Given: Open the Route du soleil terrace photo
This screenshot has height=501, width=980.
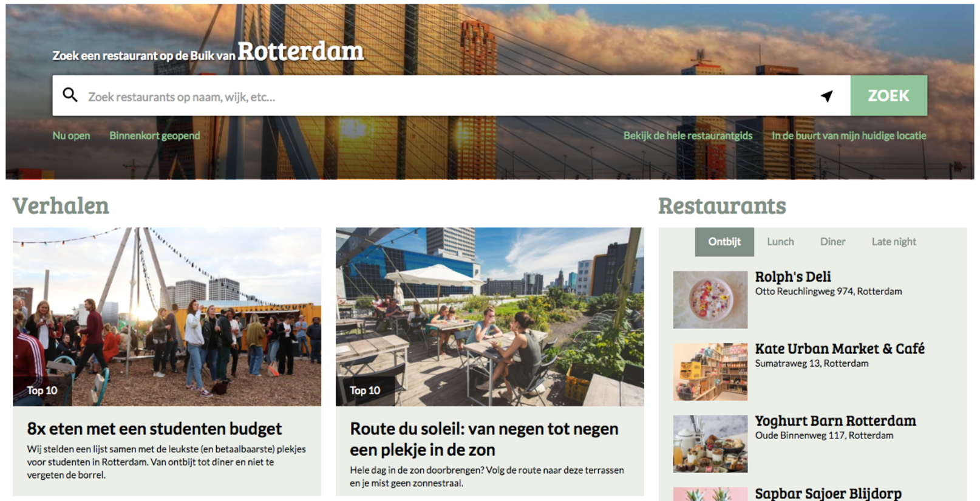Looking at the screenshot, I should [489, 317].
